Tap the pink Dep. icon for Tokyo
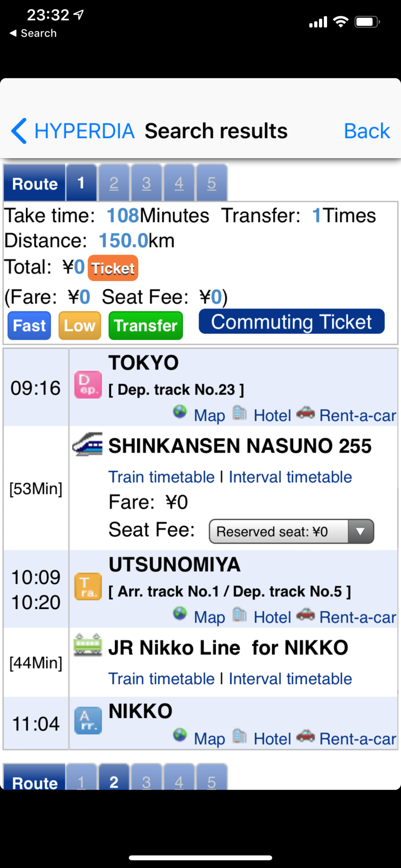401x868 pixels. [x=88, y=385]
